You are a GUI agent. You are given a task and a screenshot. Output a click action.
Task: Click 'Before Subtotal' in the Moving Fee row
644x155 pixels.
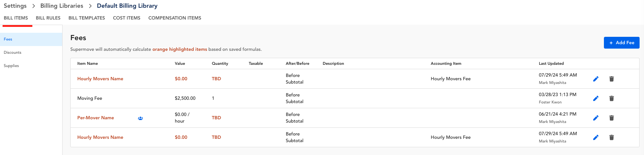pyautogui.click(x=295, y=98)
